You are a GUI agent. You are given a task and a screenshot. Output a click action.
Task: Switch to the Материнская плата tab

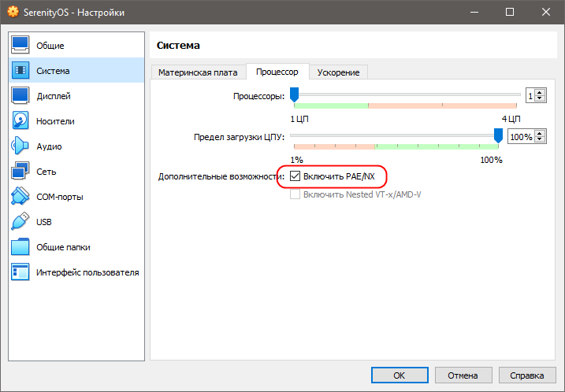tap(198, 72)
